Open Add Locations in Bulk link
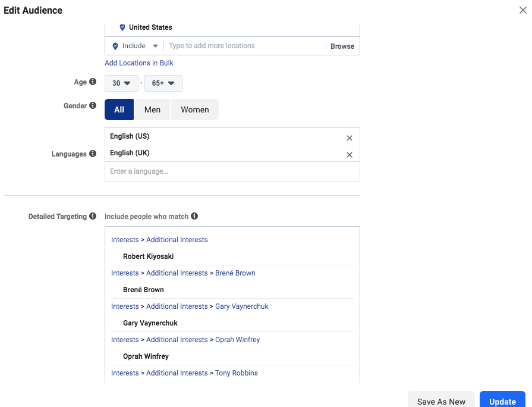 (x=138, y=63)
